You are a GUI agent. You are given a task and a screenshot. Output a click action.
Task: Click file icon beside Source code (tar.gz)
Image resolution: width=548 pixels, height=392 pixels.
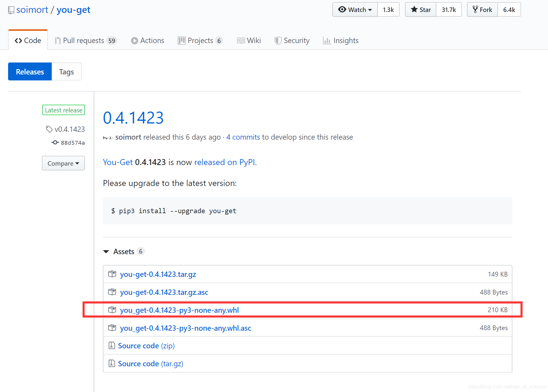112,363
